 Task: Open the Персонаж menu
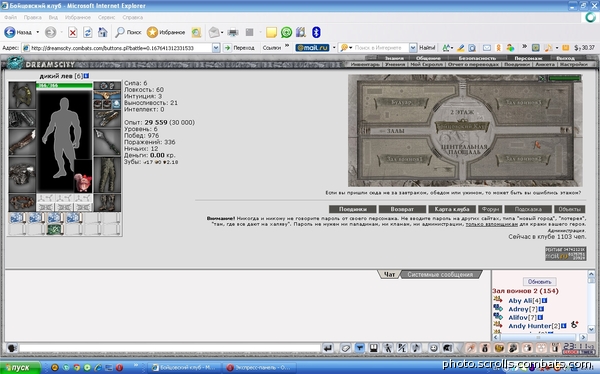[528, 58]
